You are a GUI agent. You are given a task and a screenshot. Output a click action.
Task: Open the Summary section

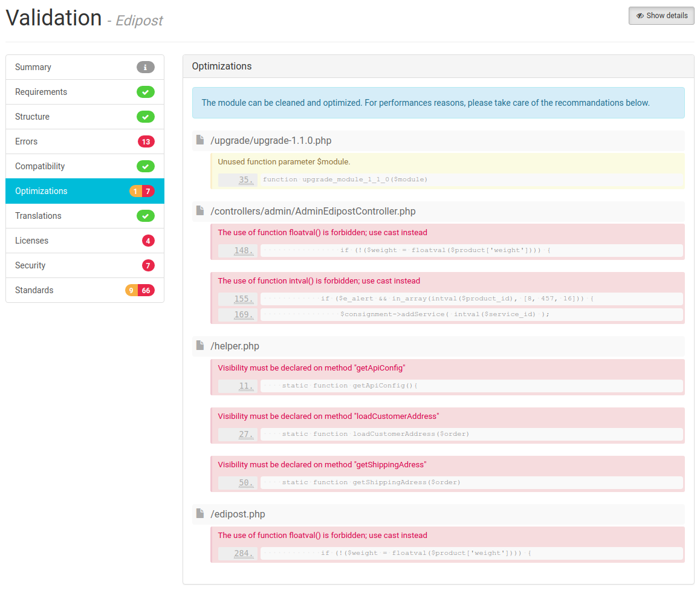coord(85,67)
